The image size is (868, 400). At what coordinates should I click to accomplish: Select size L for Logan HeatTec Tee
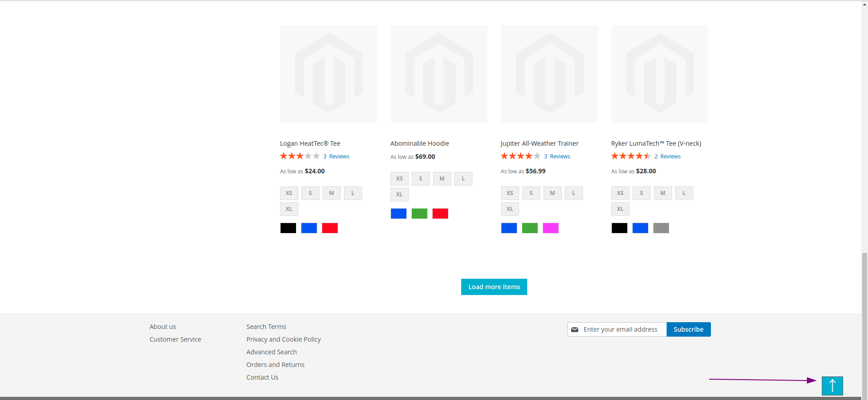coord(353,193)
